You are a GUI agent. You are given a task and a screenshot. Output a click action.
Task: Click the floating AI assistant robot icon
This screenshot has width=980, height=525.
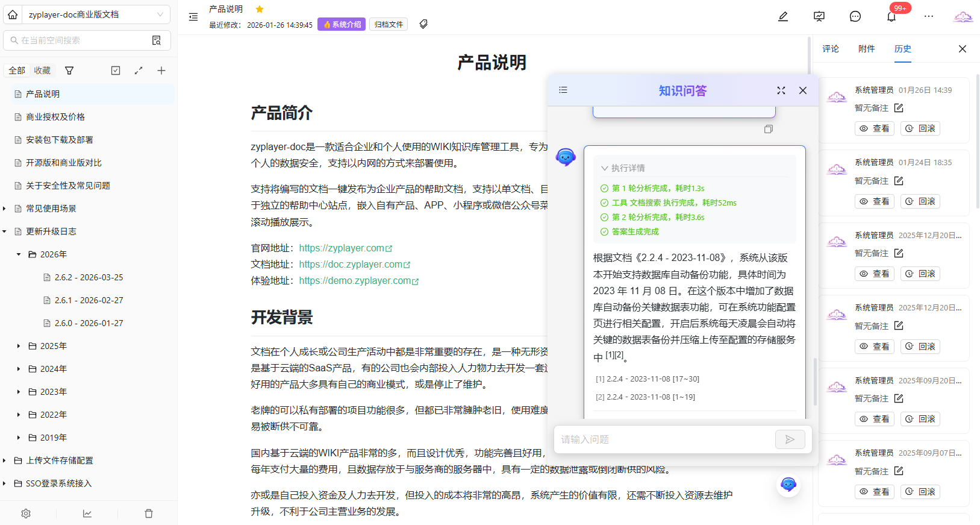pyautogui.click(x=788, y=485)
